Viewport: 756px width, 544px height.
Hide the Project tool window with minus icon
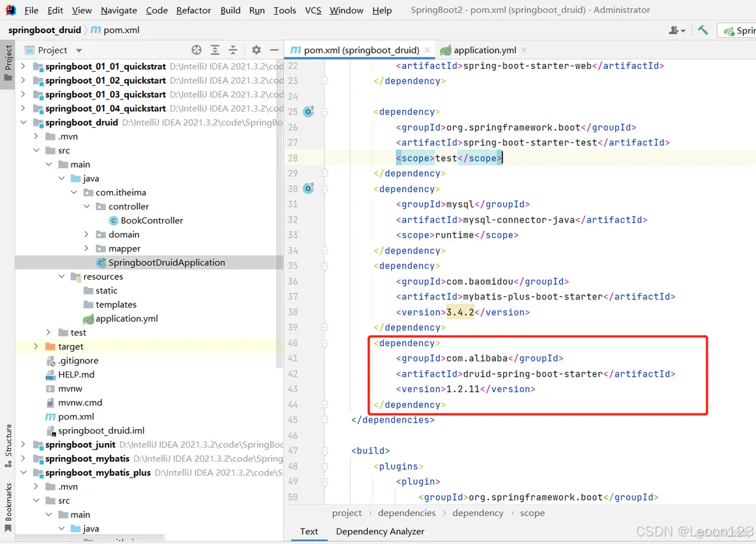tap(275, 50)
